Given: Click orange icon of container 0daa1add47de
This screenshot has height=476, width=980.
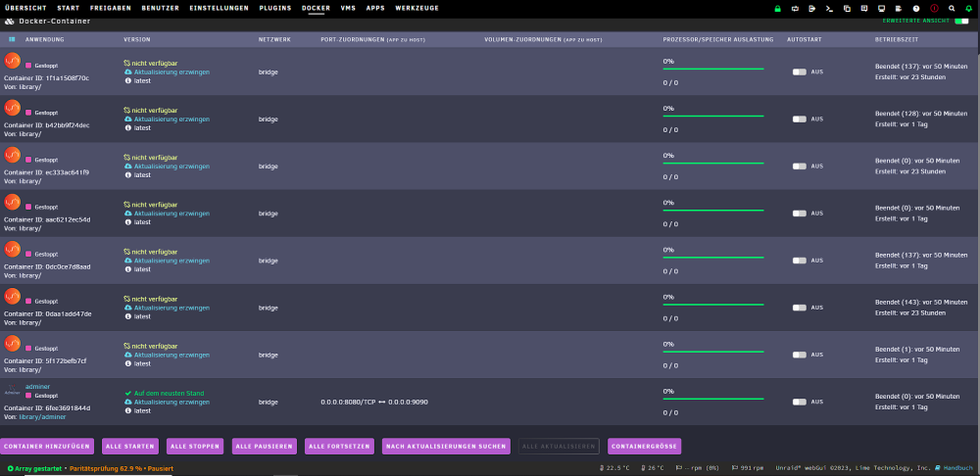Looking at the screenshot, I should pos(13,296).
